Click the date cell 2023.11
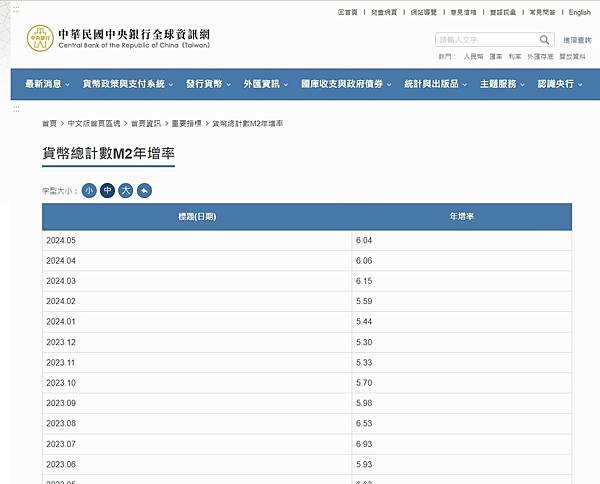Screen dimensions: 600x484 (x=197, y=362)
